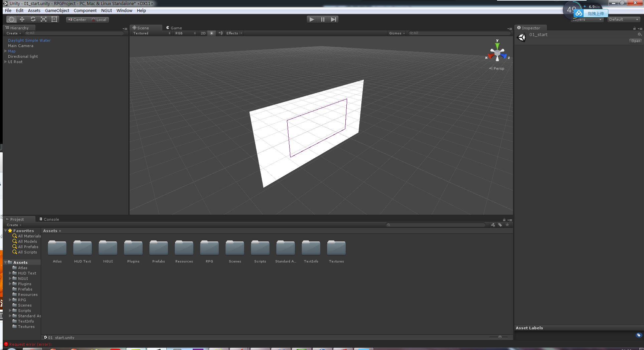
Task: Select the Scale tool
Action: point(44,19)
